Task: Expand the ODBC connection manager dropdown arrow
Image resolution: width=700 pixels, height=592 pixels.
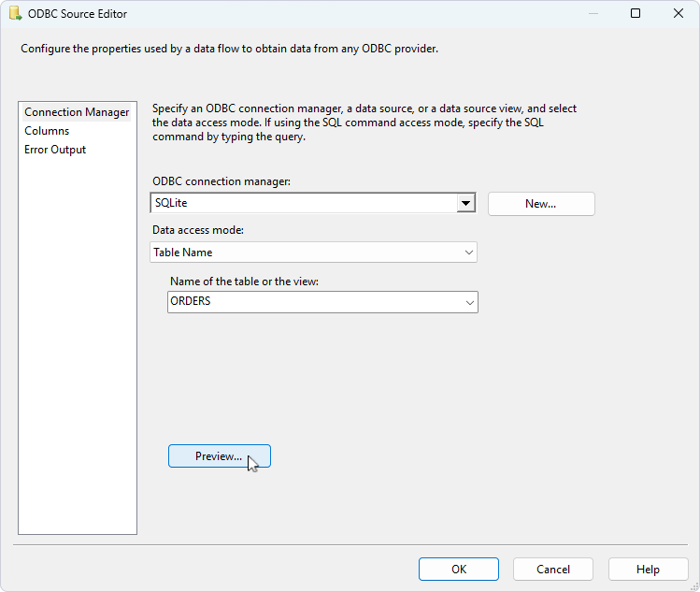Action: 465,203
